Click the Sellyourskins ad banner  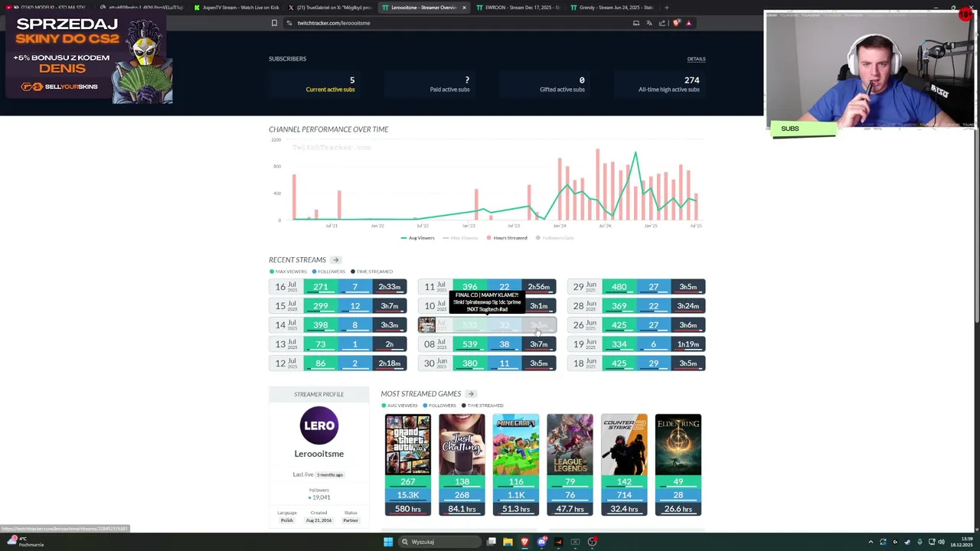point(89,59)
